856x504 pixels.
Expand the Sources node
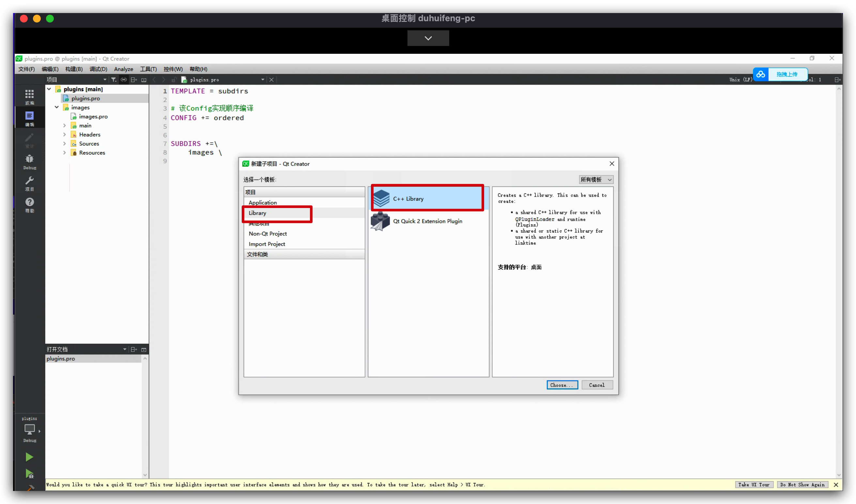coord(64,144)
